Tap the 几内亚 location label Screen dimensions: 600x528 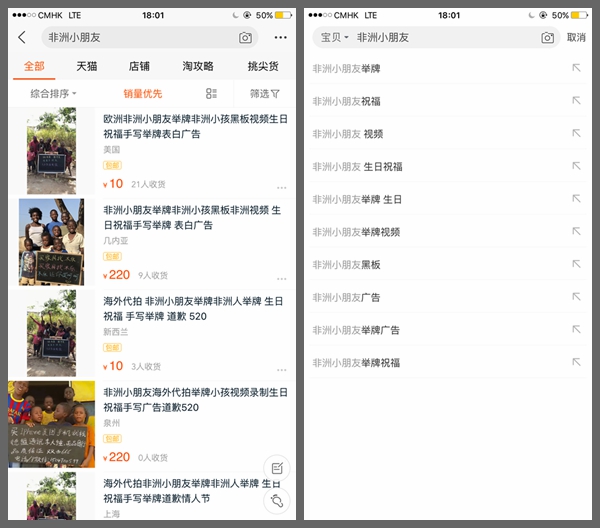116,241
